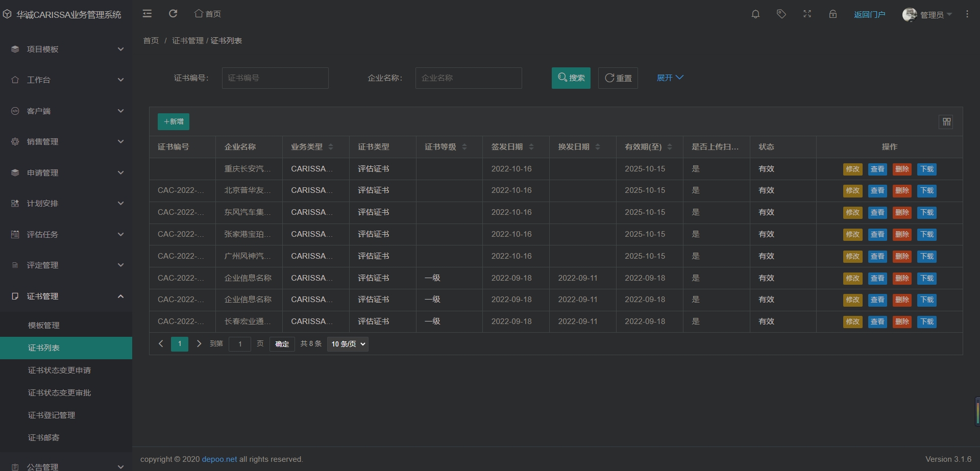The width and height of the screenshot is (980, 471).
Task: Click the 销售管理 gear sidebar icon
Action: (x=15, y=141)
